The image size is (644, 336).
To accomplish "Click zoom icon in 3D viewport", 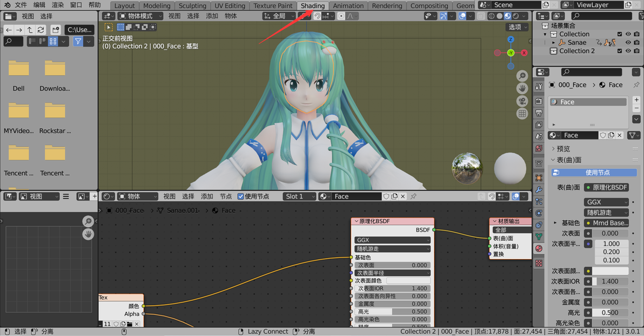I will [522, 76].
